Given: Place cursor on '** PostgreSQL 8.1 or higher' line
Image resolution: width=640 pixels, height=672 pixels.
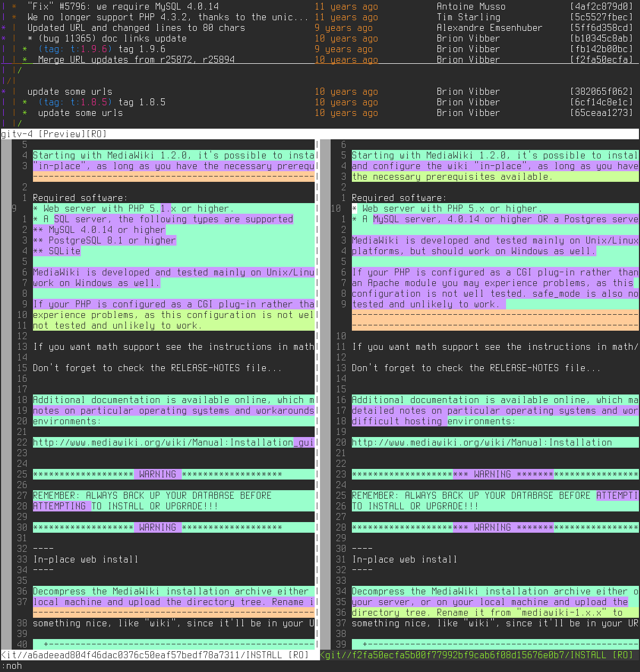Looking at the screenshot, I should pos(104,240).
